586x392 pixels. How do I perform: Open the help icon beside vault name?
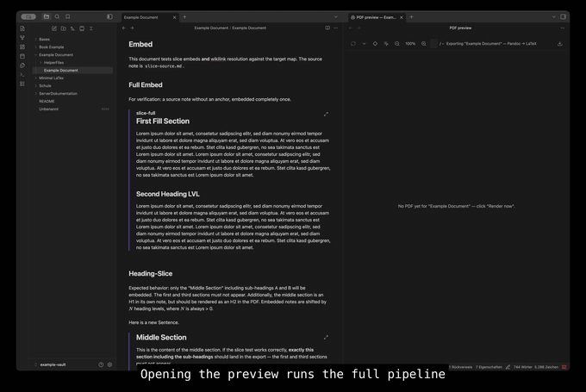(x=101, y=364)
